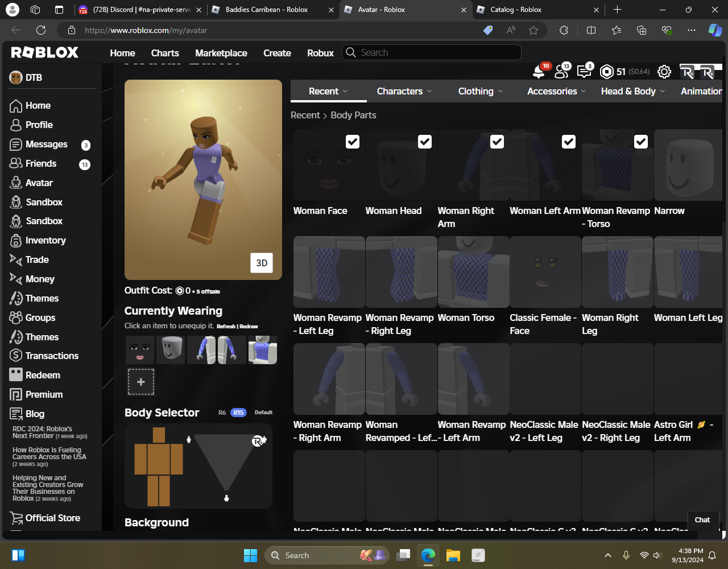Open Windows Start menu
The image size is (728, 569).
[250, 555]
